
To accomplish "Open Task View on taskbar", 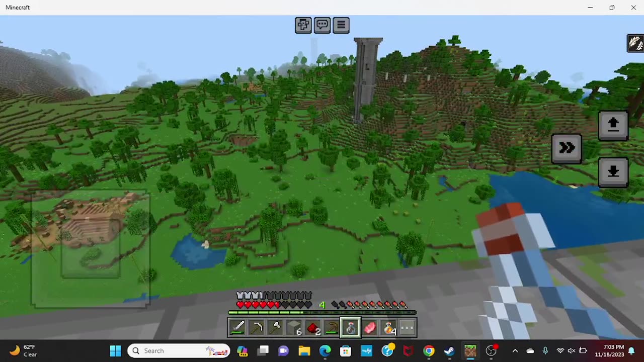I will (x=263, y=351).
